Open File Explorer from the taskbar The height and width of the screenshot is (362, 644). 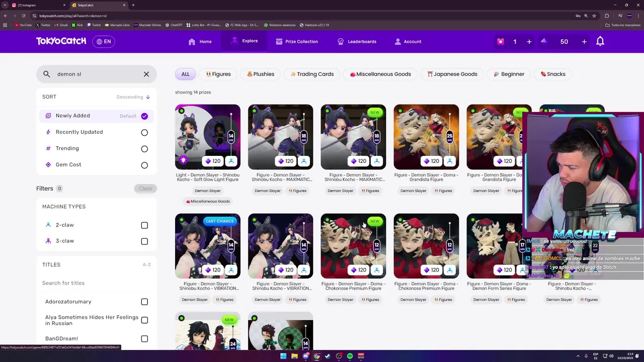point(294,356)
